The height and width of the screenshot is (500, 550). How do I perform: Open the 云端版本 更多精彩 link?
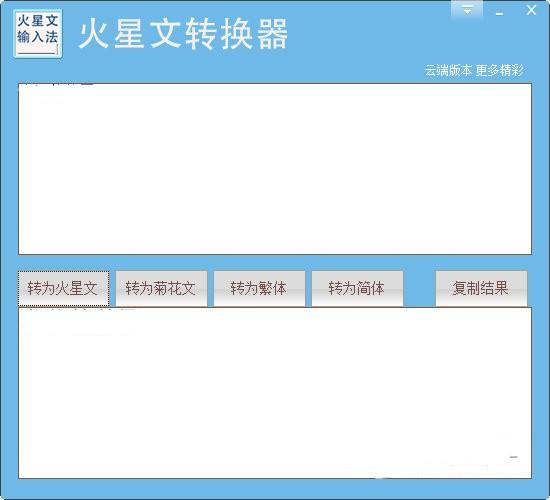coord(474,71)
